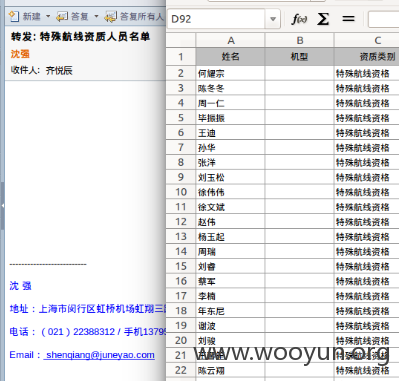This screenshot has width=399, height=381.
Task: Click the left pane collapse handle arrow
Action: click(2, 206)
